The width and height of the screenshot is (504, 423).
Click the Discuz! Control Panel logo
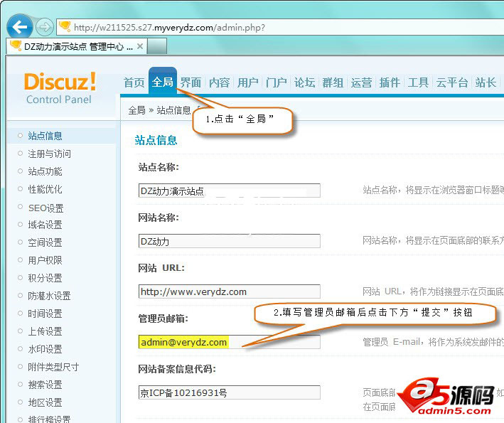[x=60, y=87]
